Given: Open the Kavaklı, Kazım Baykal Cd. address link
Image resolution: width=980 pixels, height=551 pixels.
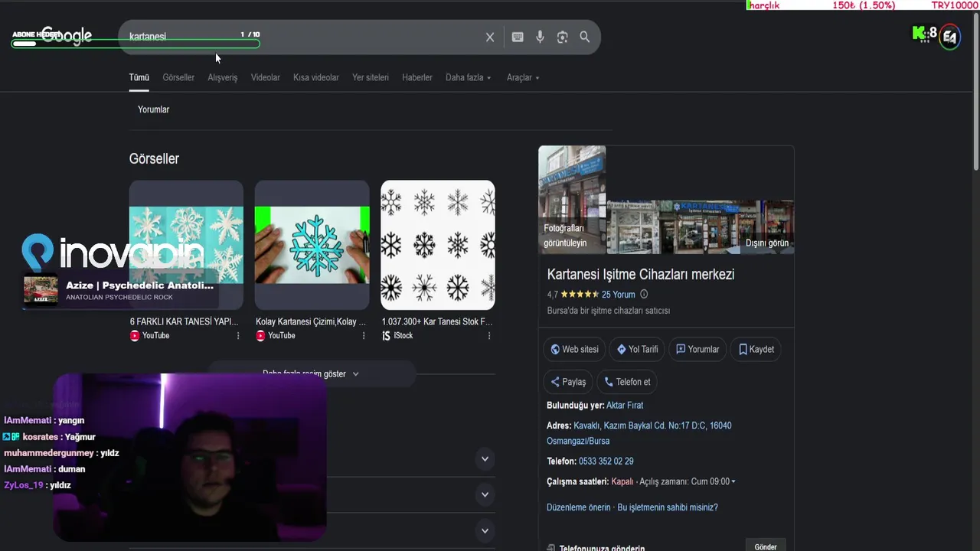Looking at the screenshot, I should [x=639, y=433].
